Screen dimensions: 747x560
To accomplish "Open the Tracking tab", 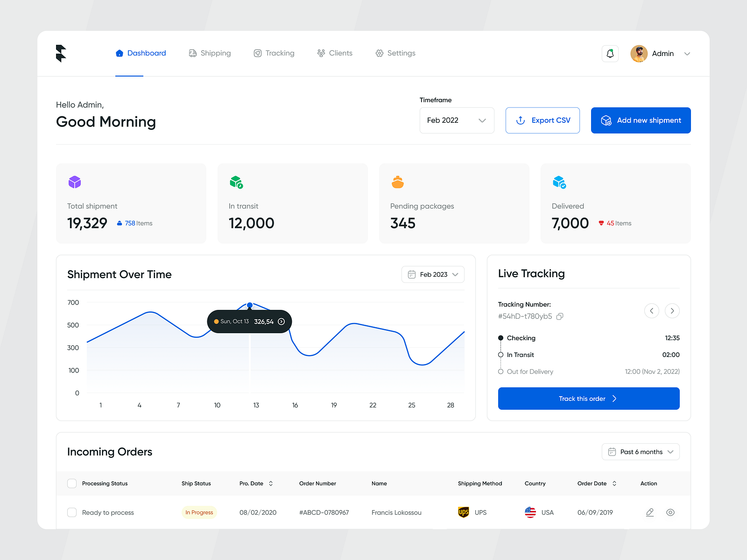I will [x=274, y=53].
